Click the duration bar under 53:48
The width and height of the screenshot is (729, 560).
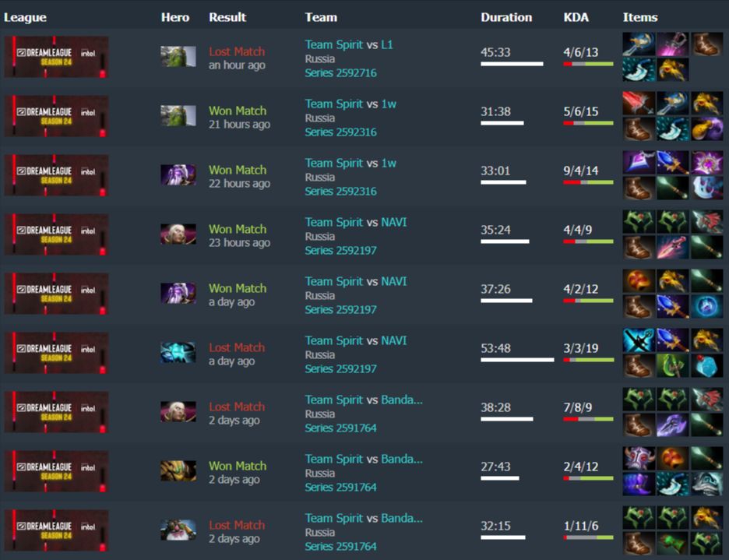[x=517, y=360]
